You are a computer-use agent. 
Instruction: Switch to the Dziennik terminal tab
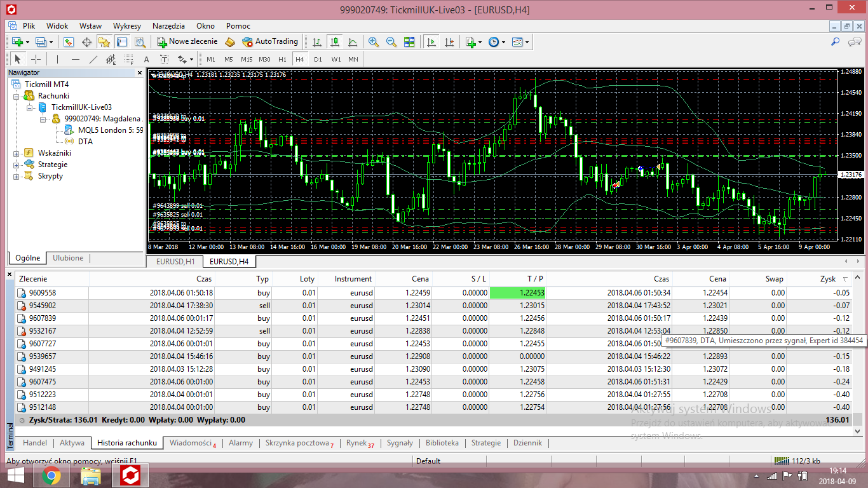[x=527, y=443]
